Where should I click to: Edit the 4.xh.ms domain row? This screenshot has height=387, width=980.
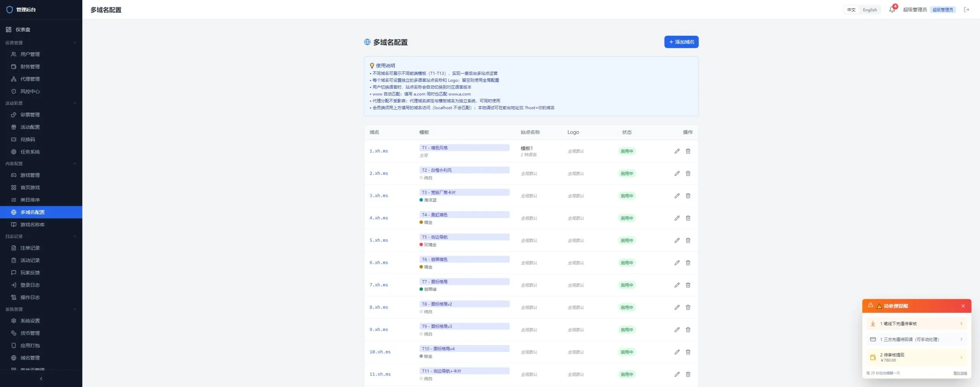(x=677, y=218)
